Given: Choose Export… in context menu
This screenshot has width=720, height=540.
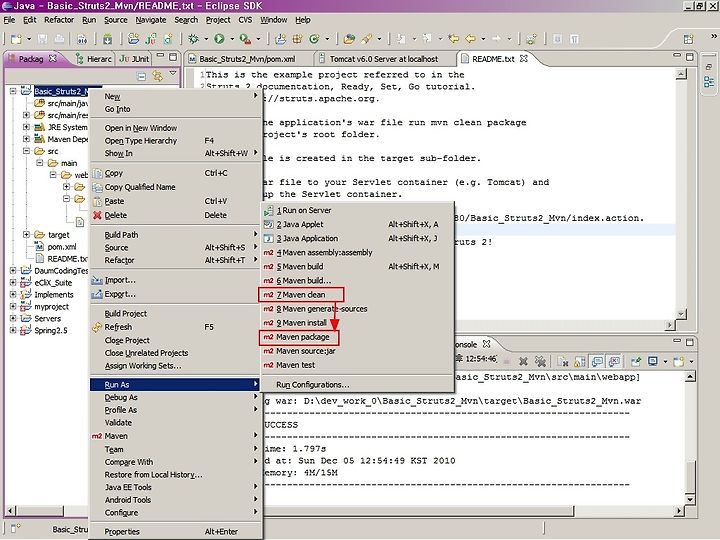Looking at the screenshot, I should pyautogui.click(x=175, y=294).
